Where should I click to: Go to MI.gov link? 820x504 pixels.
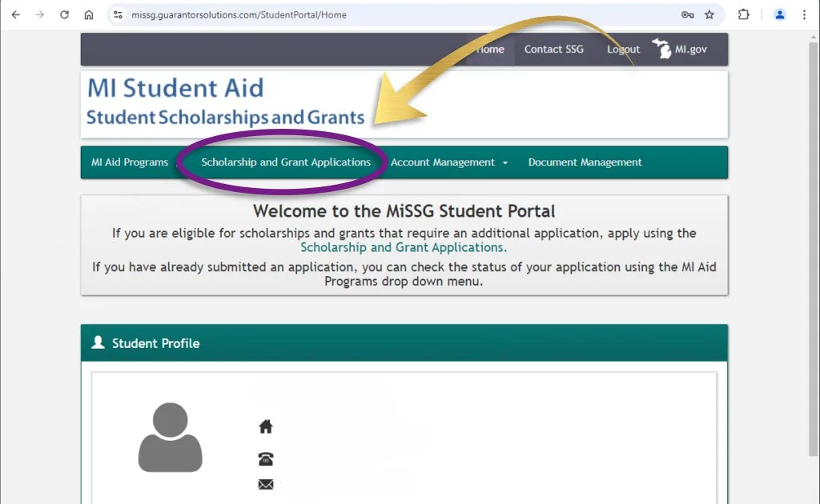pyautogui.click(x=690, y=49)
